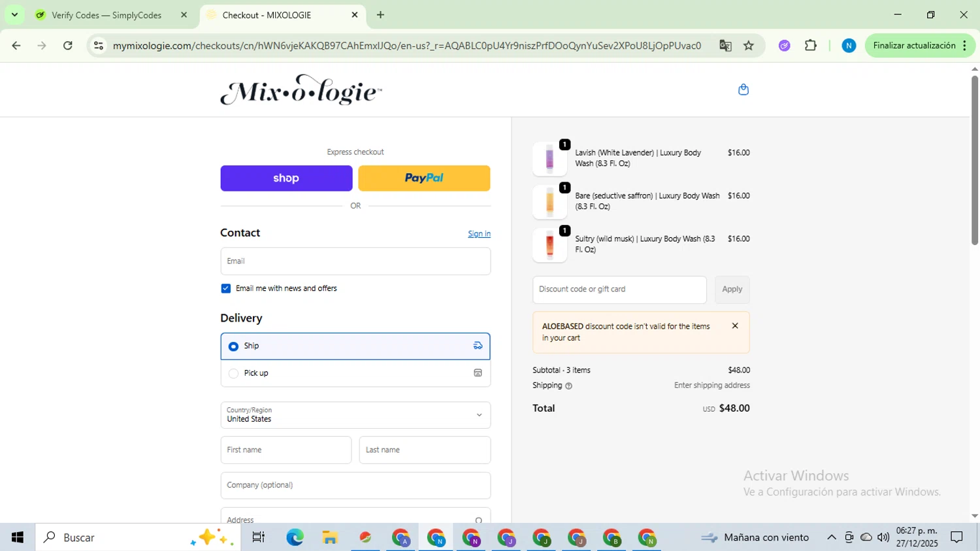This screenshot has width=980, height=551.
Task: Open File Explorer from taskbar
Action: point(330,537)
